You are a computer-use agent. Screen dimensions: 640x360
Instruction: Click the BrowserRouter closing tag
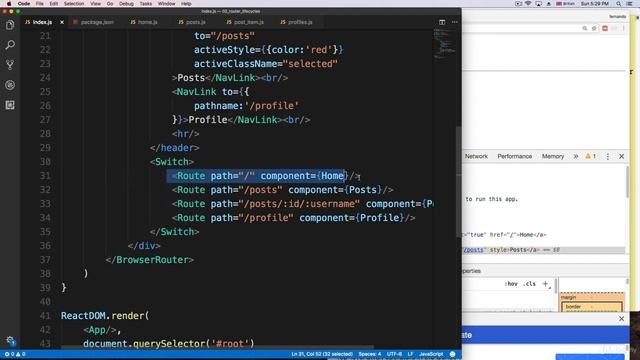point(149,260)
